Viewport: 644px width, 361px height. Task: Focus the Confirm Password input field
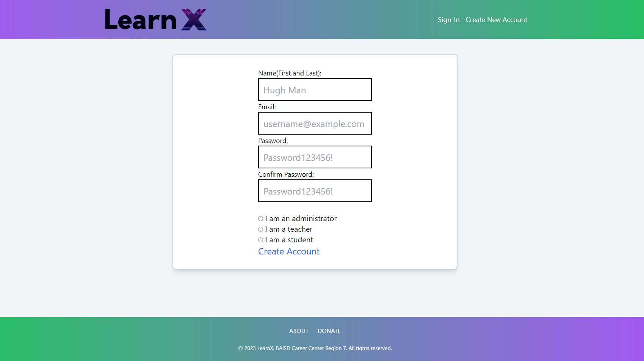point(315,191)
